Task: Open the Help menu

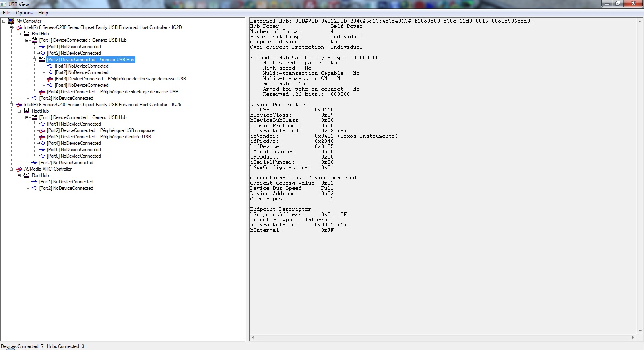Action: pos(43,13)
